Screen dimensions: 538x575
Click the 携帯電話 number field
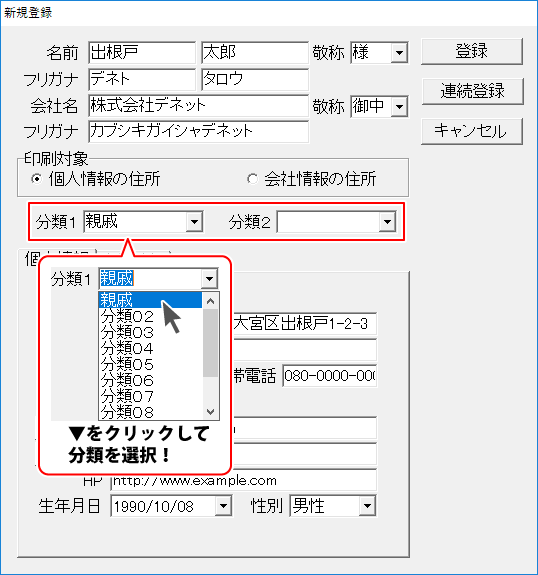pos(330,376)
